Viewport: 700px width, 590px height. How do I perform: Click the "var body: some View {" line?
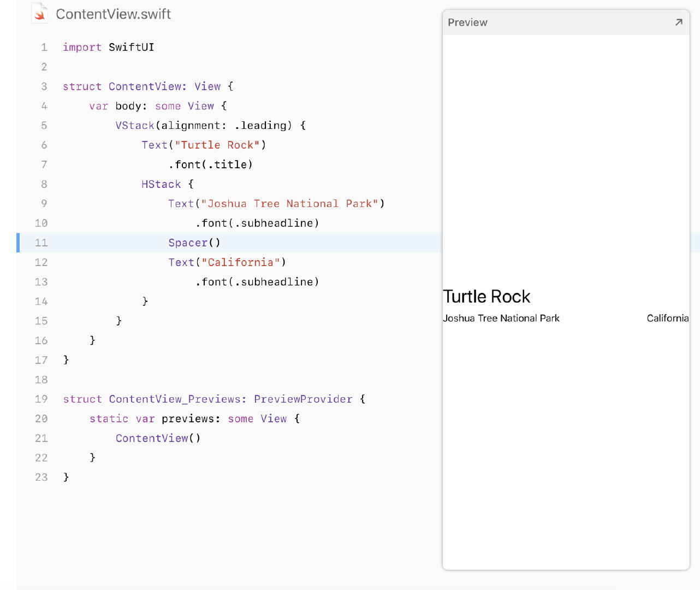(158, 106)
